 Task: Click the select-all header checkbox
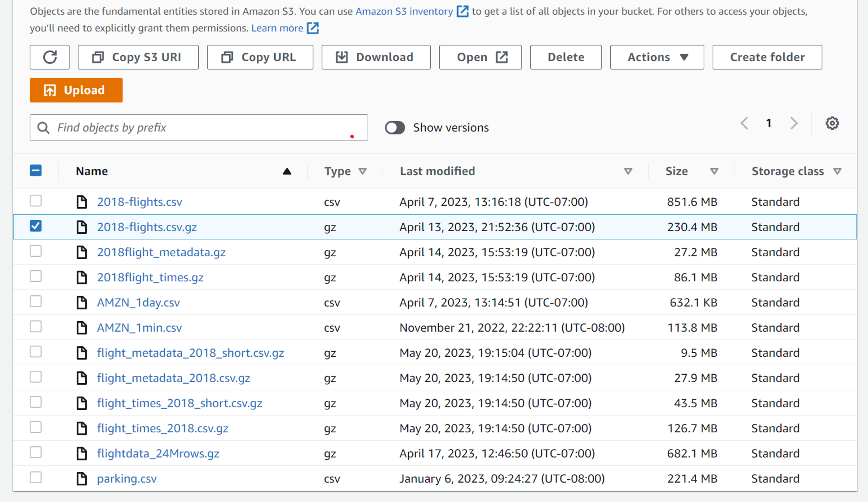click(36, 171)
